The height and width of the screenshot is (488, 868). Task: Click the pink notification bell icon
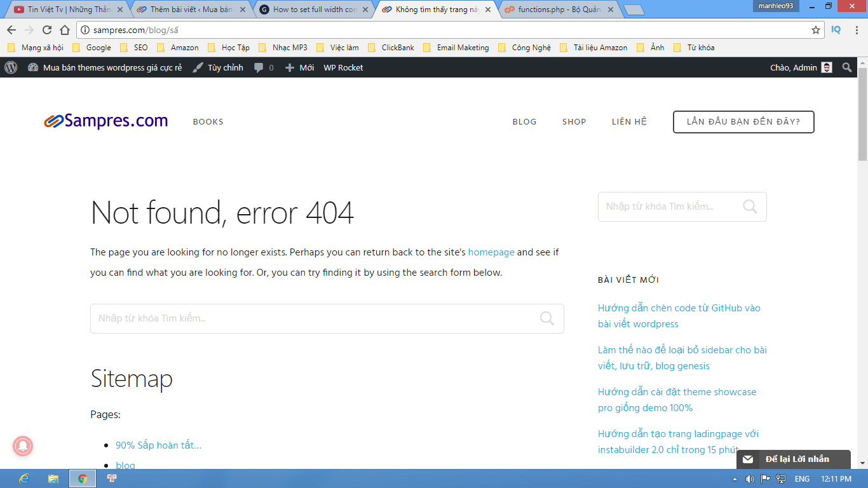23,446
